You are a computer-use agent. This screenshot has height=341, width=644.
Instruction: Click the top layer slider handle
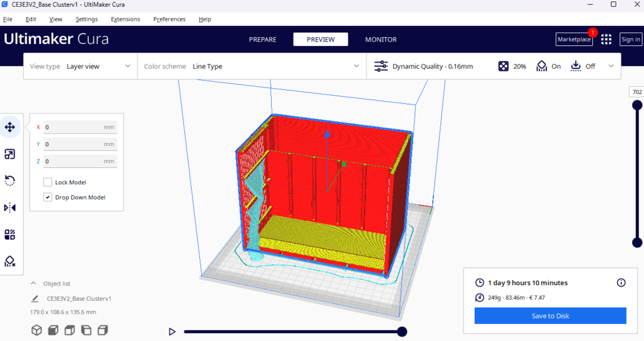point(637,105)
